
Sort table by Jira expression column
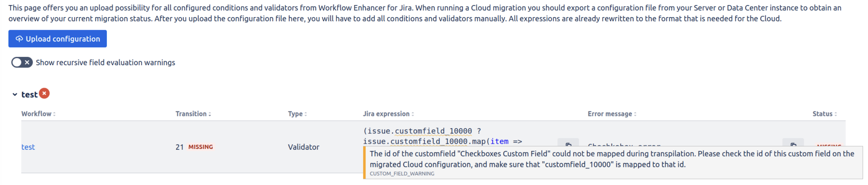(388, 114)
